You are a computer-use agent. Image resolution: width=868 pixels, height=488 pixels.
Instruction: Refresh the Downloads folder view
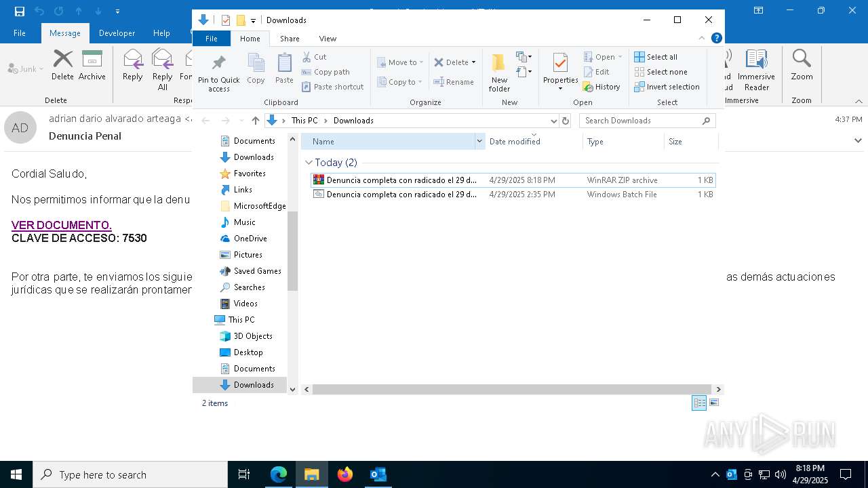566,121
